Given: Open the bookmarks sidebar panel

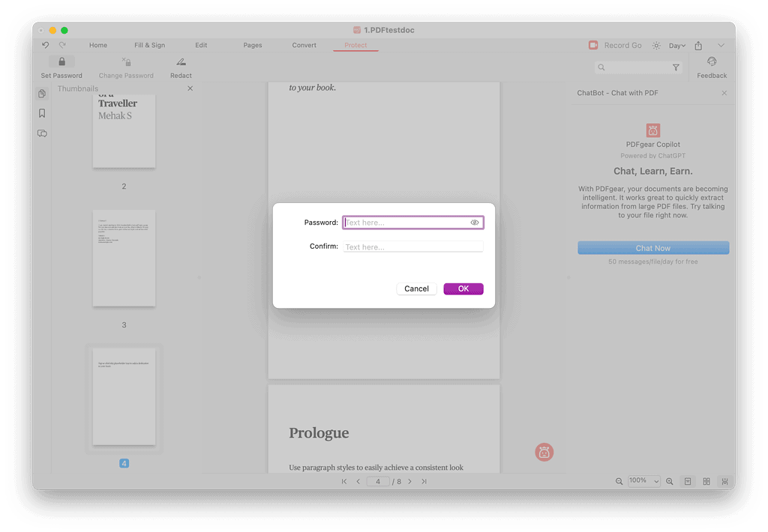Looking at the screenshot, I should pos(42,113).
